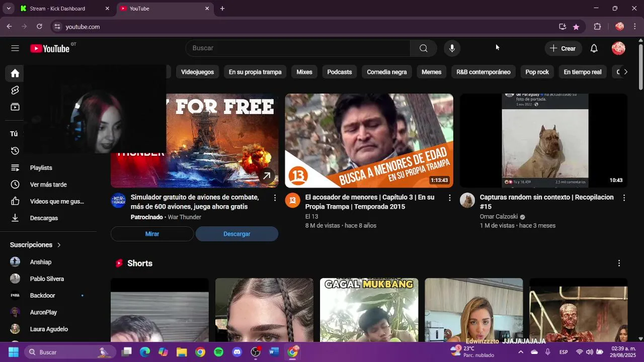Open the tab search dropdown arrow
Image resolution: width=644 pixels, height=362 pixels.
(x=9, y=9)
